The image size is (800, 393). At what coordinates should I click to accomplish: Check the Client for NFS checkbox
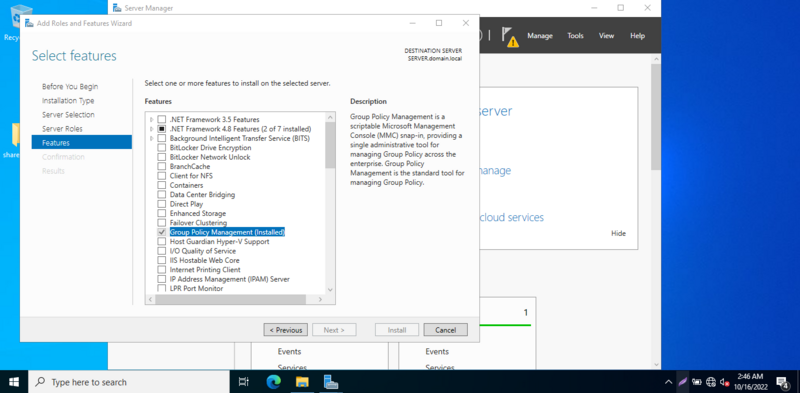[x=162, y=176]
